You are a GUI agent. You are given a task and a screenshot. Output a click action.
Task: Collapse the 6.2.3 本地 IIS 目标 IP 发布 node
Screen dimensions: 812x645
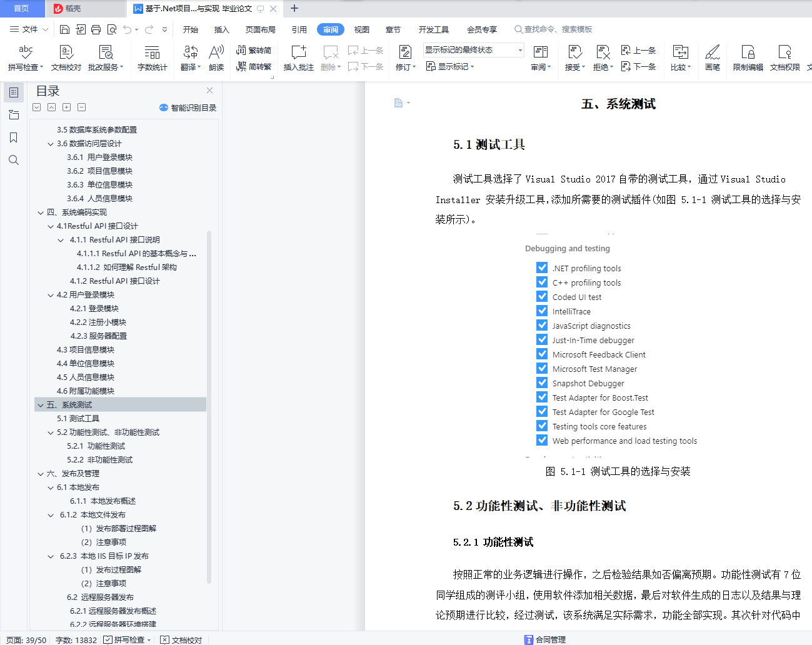[x=51, y=556]
